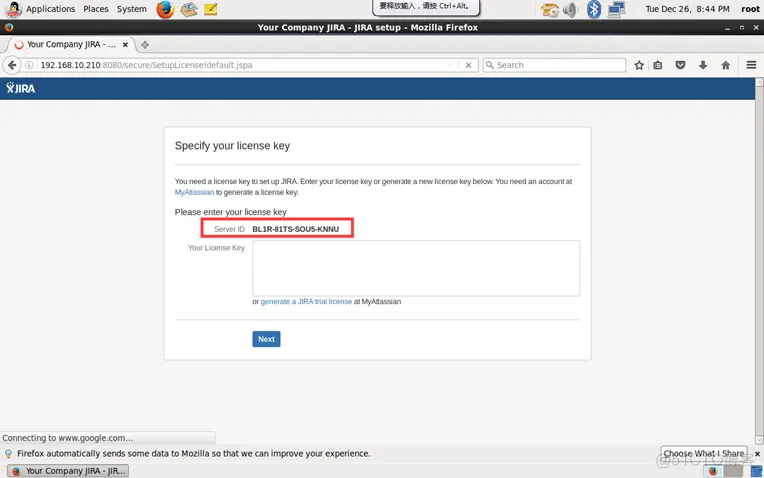This screenshot has height=478, width=764.
Task: Open a new tab with plus icon
Action: click(145, 45)
